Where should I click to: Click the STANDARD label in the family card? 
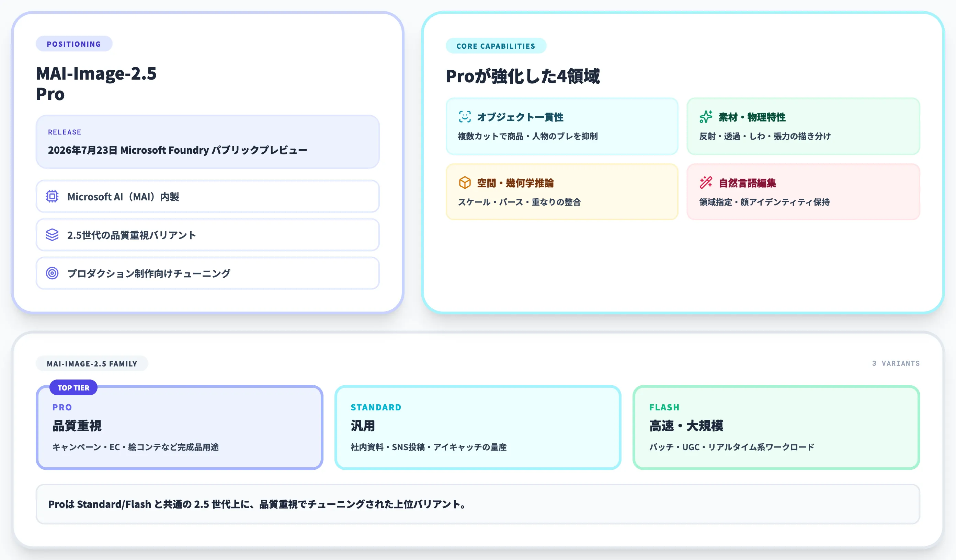(x=376, y=407)
